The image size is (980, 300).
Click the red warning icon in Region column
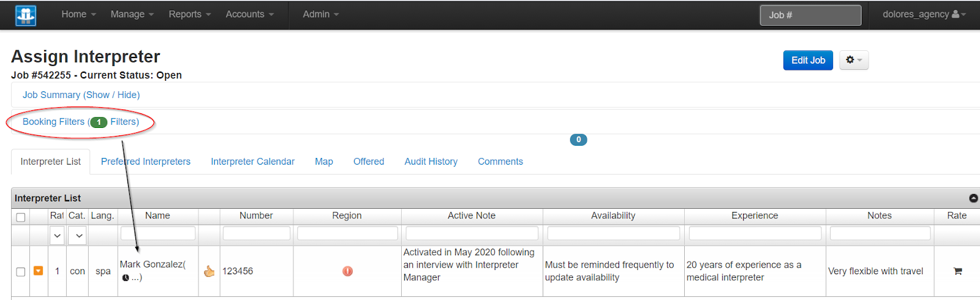point(347,271)
